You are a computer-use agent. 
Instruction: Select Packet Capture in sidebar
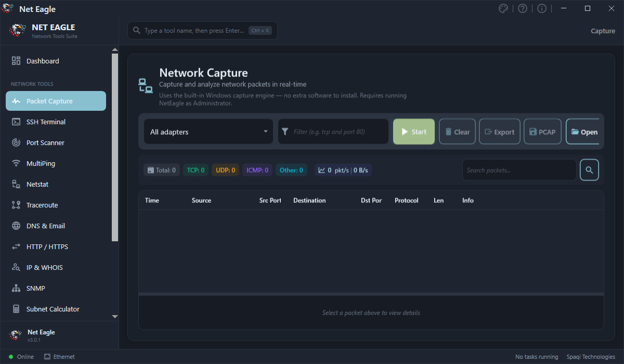pyautogui.click(x=56, y=101)
